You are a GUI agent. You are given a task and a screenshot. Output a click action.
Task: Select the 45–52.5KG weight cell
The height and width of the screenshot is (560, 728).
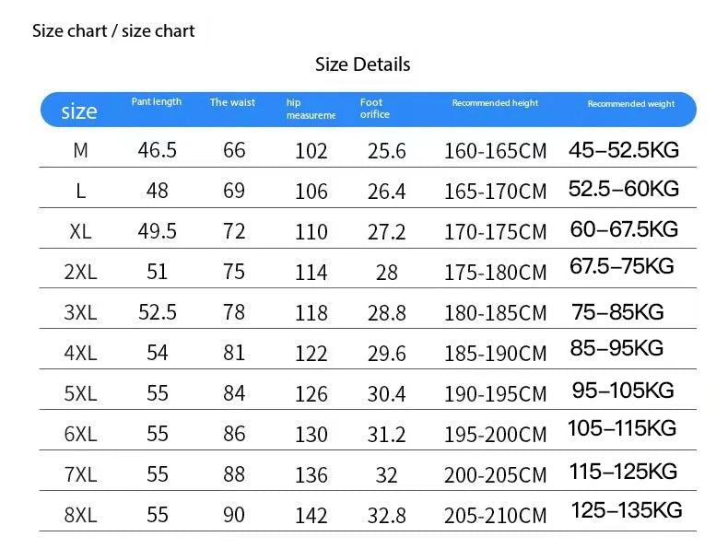[x=624, y=149]
